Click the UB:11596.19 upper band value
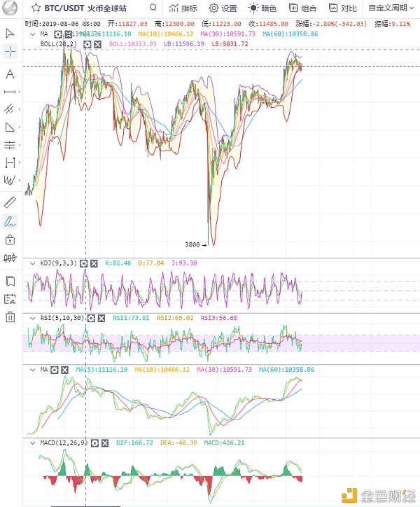Image resolution: width=420 pixels, height=507 pixels. coord(184,44)
